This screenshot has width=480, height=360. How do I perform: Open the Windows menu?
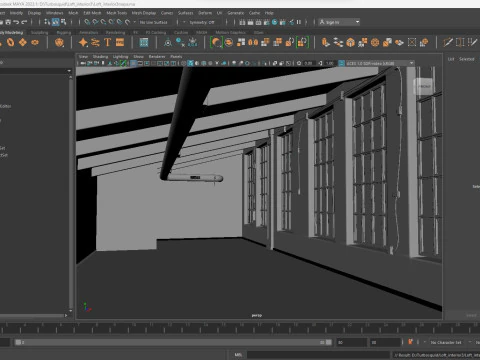click(55, 13)
